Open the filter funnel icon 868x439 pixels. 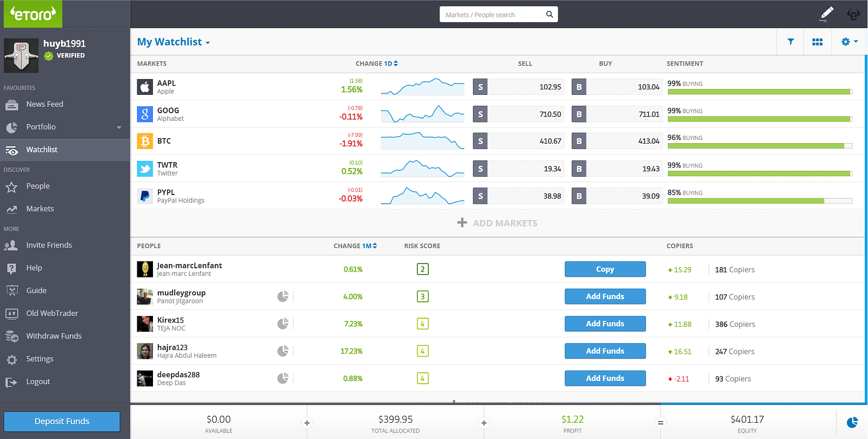[x=790, y=42]
